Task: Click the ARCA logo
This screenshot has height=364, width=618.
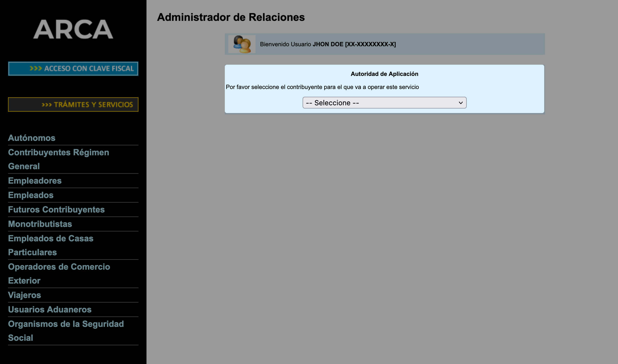Action: point(73,29)
